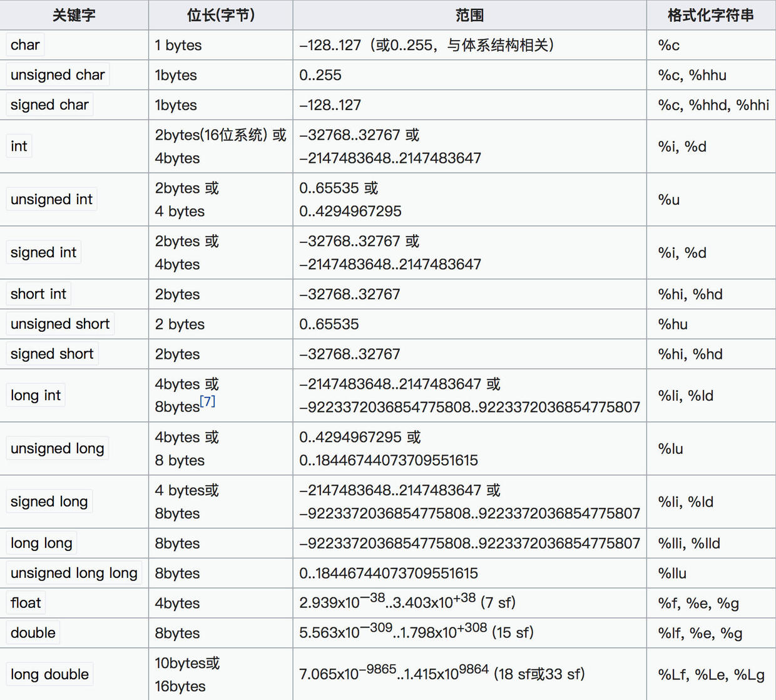Screen dimensions: 776x700
Task: Click the 'short int' keyword label
Action: (38, 294)
